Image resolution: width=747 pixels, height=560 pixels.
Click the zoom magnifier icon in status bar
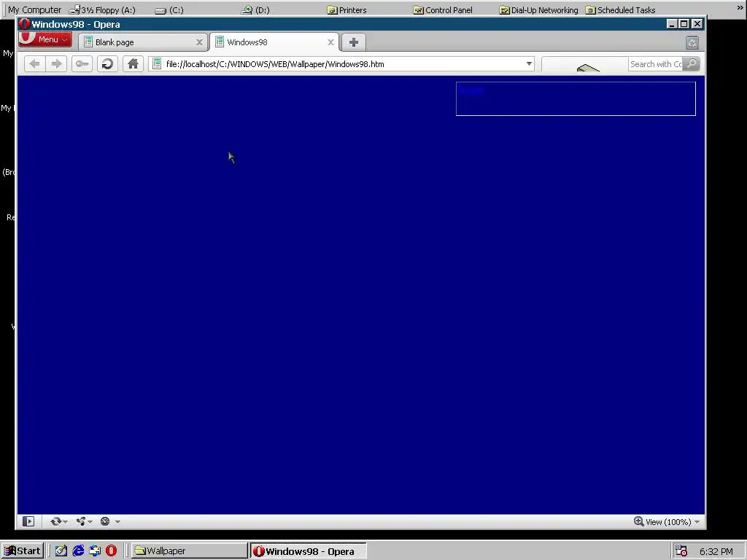[638, 521]
